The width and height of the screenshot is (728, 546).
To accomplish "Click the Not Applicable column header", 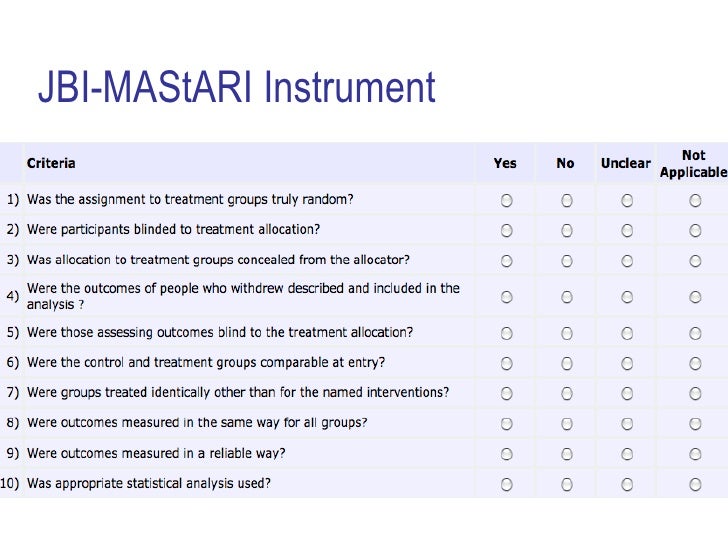I will [693, 163].
